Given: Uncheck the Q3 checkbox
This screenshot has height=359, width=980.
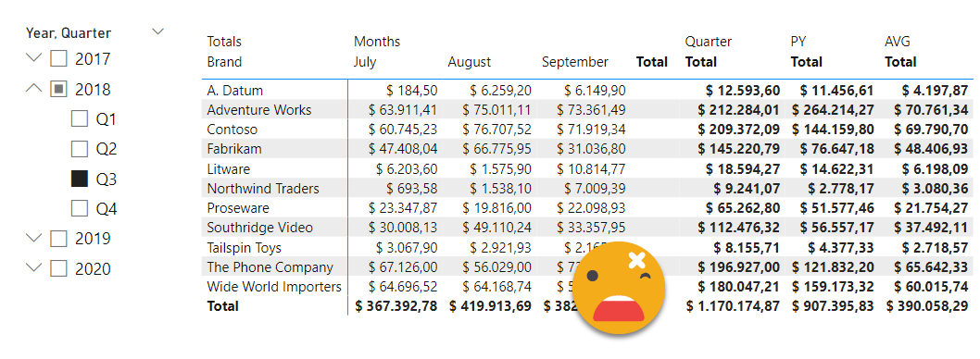Looking at the screenshot, I should tap(80, 179).
